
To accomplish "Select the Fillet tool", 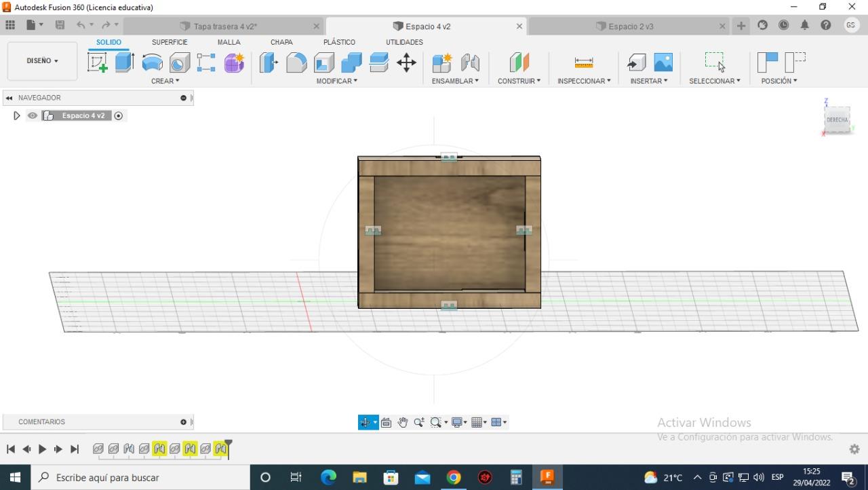I will [x=296, y=62].
